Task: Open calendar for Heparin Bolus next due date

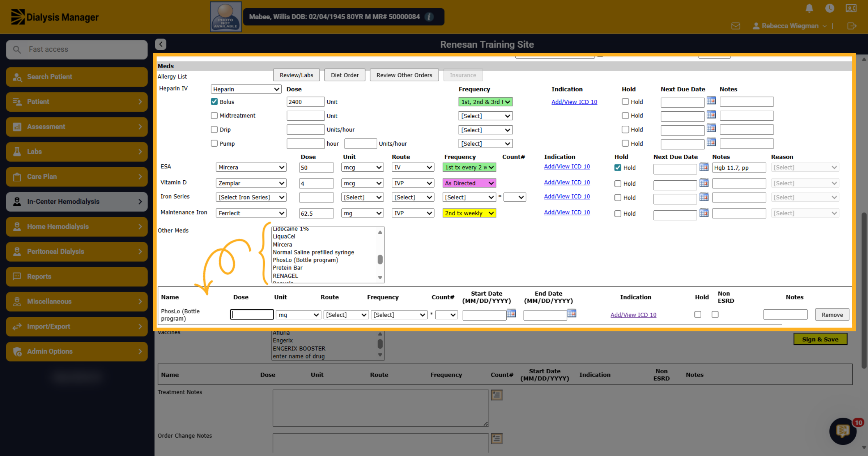Action: [711, 100]
